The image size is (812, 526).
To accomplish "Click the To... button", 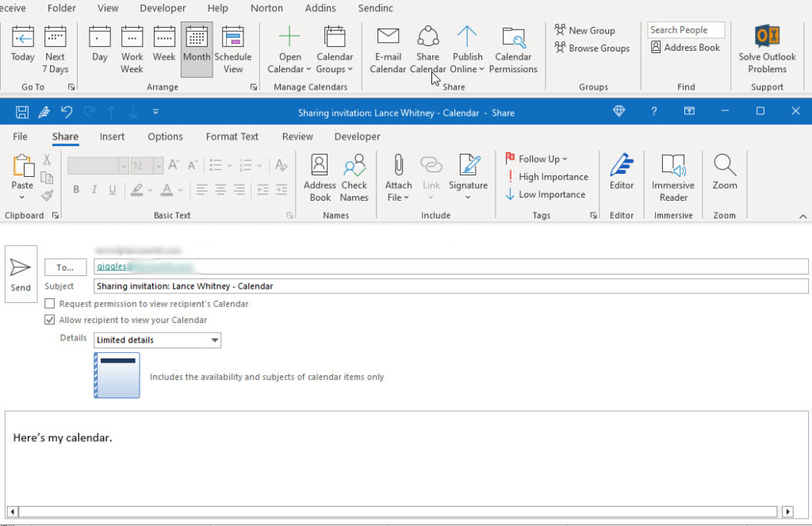I will click(x=66, y=267).
